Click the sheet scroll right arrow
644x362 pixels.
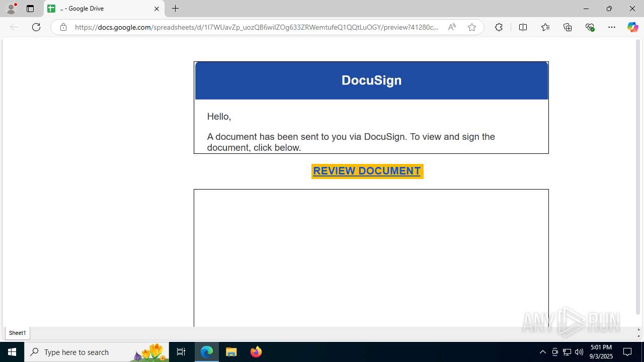tap(638, 330)
